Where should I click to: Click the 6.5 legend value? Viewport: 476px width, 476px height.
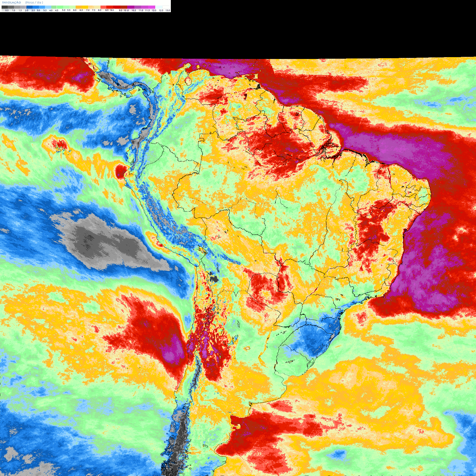point(81,10)
